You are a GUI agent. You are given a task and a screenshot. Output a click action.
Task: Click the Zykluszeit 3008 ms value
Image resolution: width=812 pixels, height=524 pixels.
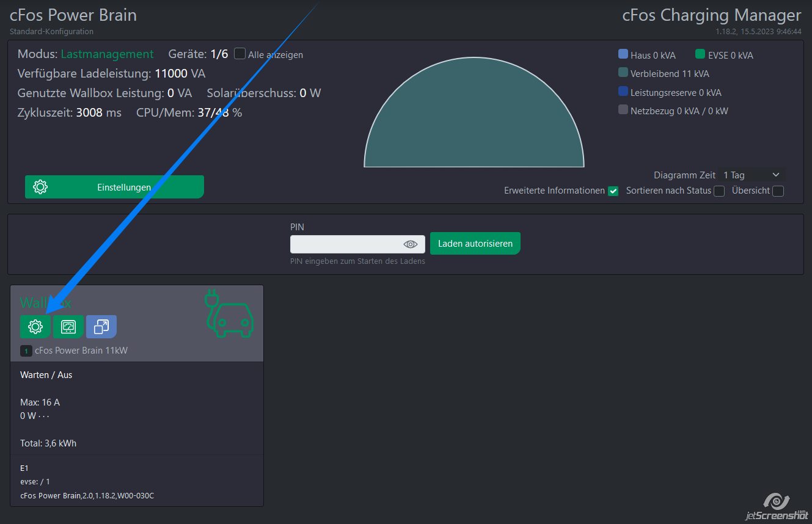[x=98, y=113]
